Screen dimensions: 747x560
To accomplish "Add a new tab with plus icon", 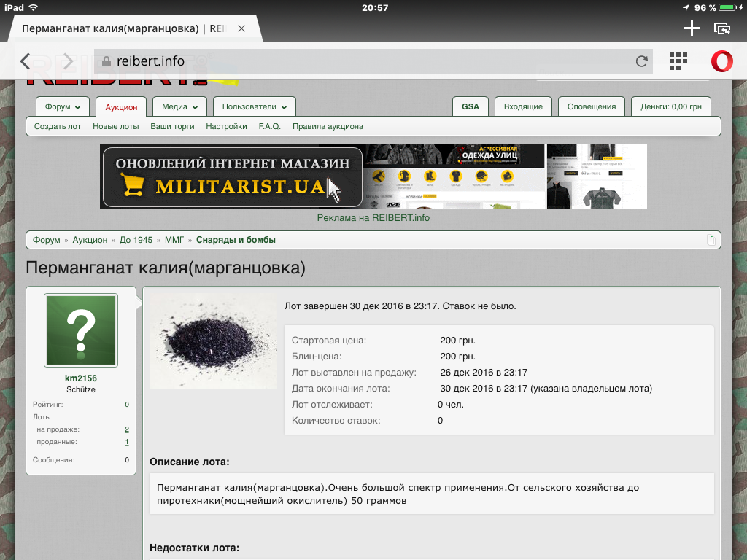I will pyautogui.click(x=691, y=28).
